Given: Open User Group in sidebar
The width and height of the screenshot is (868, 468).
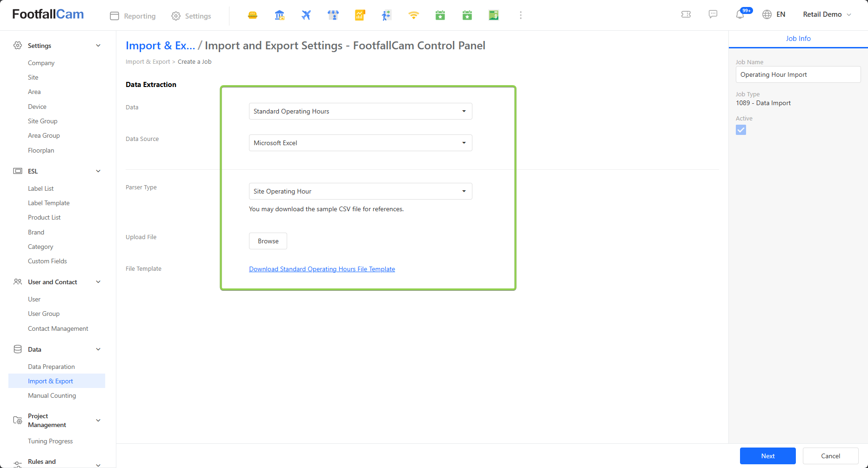Looking at the screenshot, I should 44,314.
